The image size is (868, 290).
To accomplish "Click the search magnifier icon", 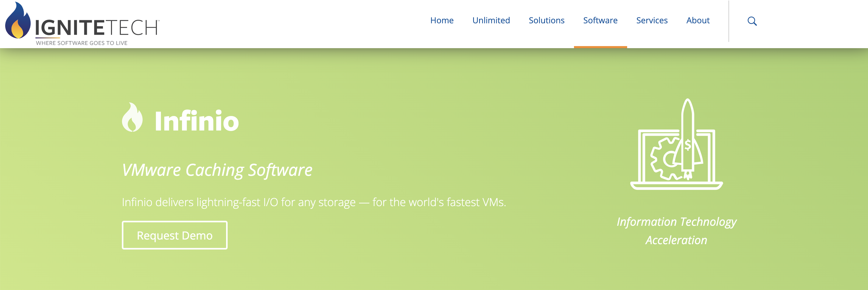I will 752,21.
